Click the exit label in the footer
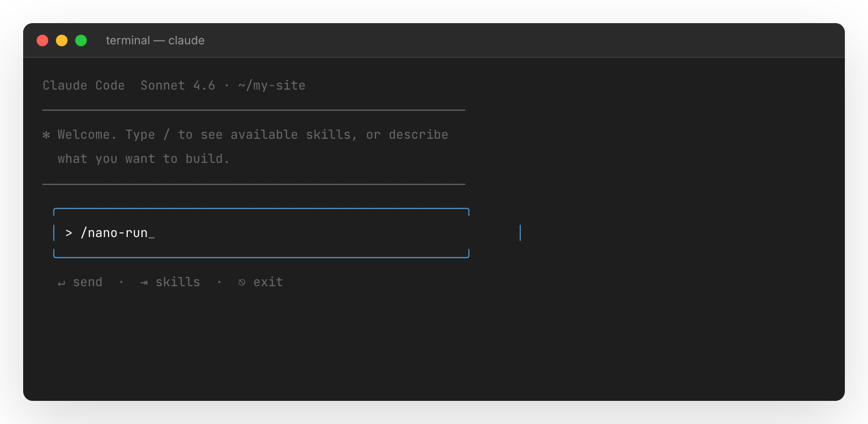Screen dimensions: 868x424 (x=268, y=282)
